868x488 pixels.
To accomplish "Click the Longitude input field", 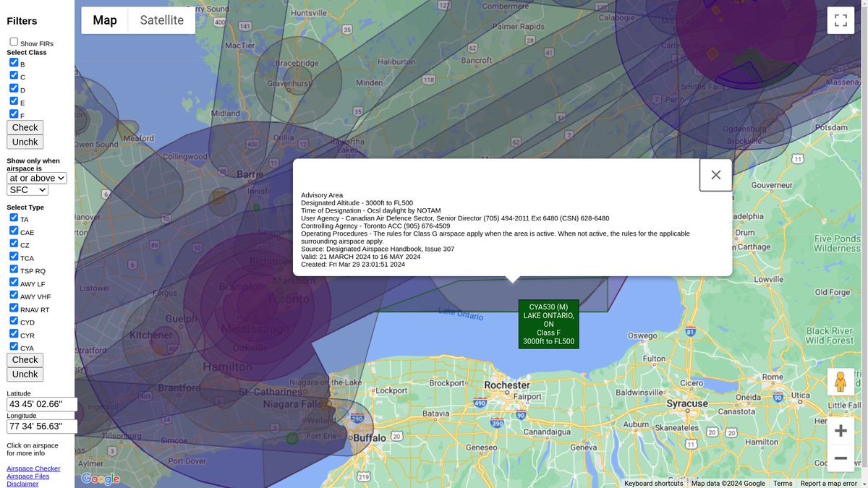I will (42, 427).
